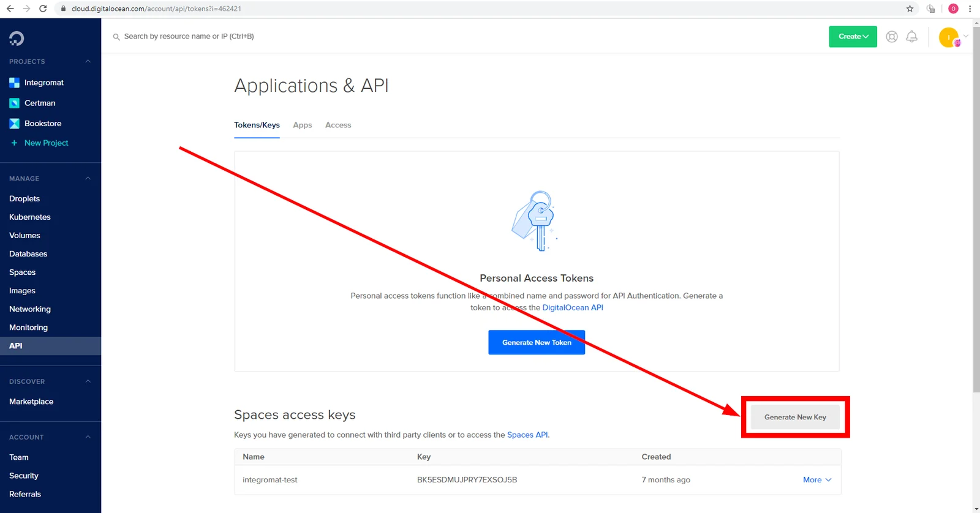Expand the More dropdown for integromat-test

tap(817, 480)
